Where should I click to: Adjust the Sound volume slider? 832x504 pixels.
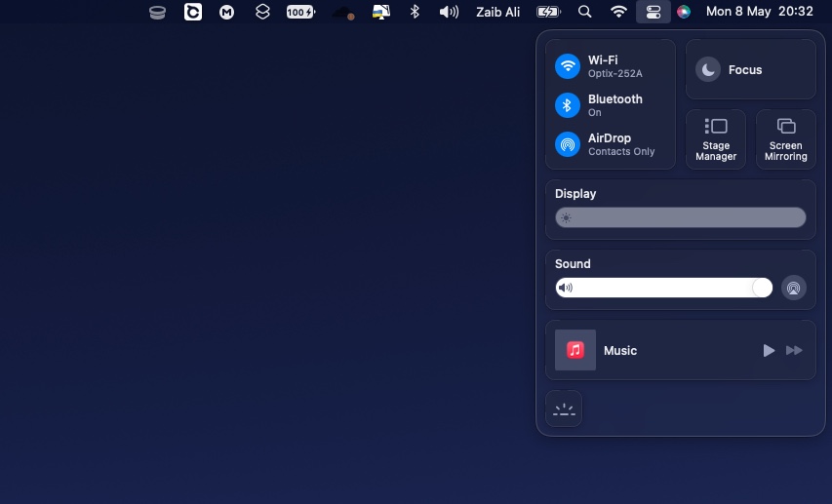pos(664,288)
